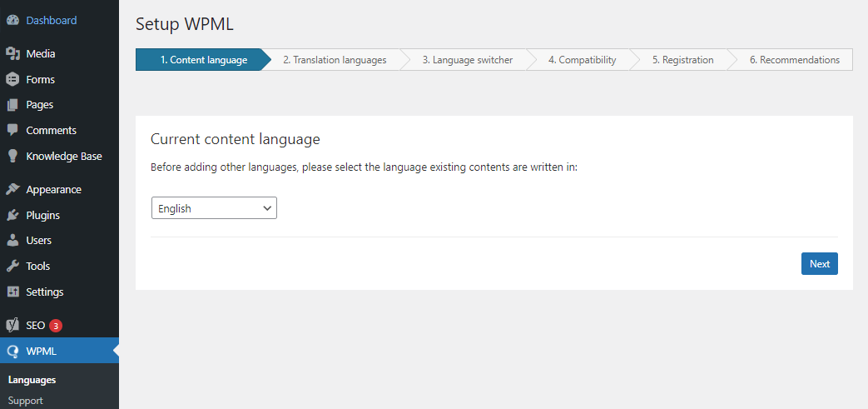Screen dimensions: 868x409
Task: Click the Knowledge Base lightbulb icon
Action: [12, 157]
